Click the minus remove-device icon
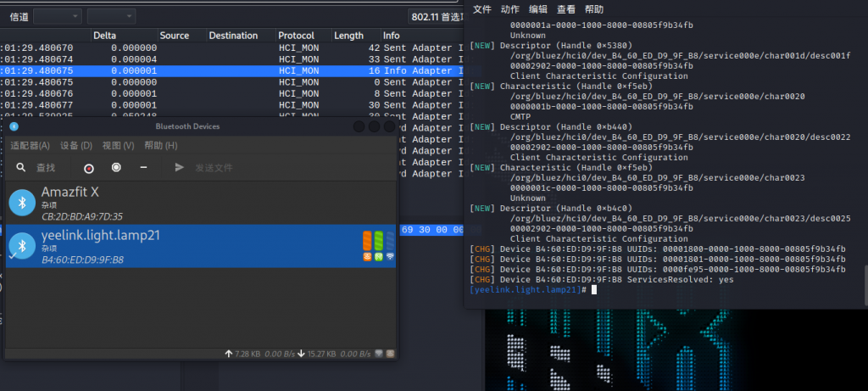This screenshot has height=391, width=868. coord(143,167)
